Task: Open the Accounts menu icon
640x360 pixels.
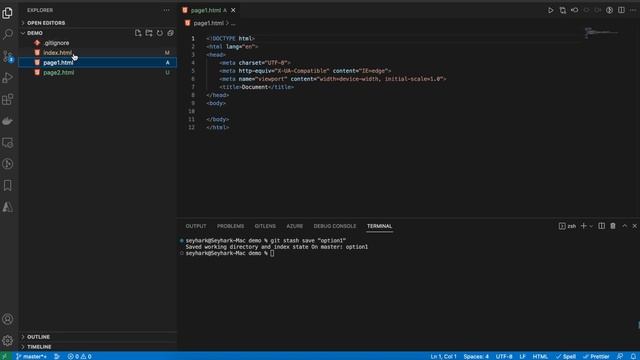Action: 7,319
